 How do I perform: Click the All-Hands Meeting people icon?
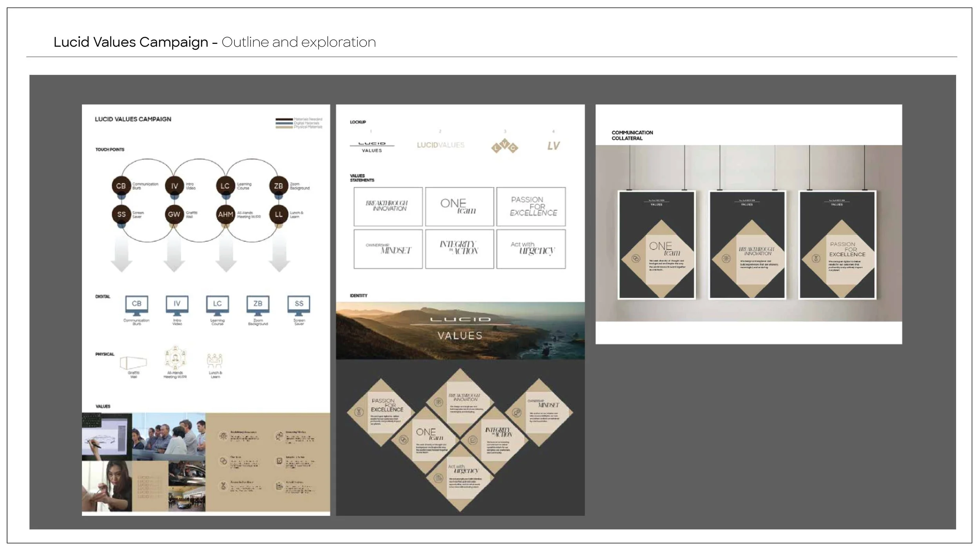click(175, 358)
